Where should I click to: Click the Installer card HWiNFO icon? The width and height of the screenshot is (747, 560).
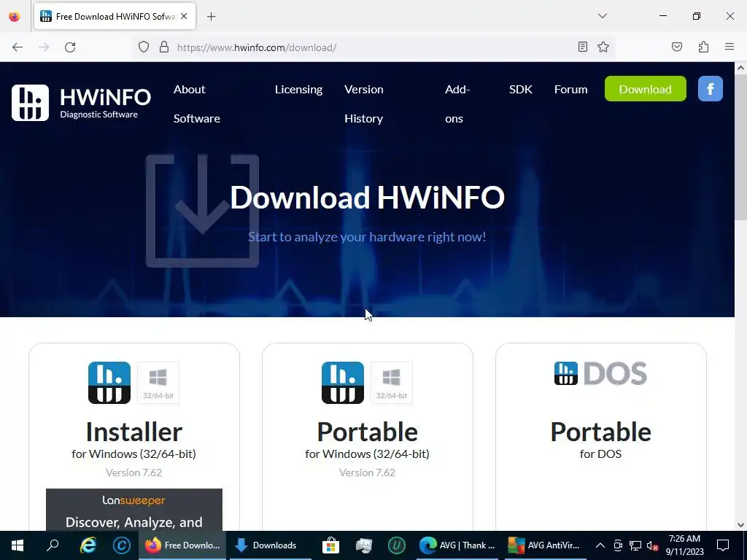109,382
